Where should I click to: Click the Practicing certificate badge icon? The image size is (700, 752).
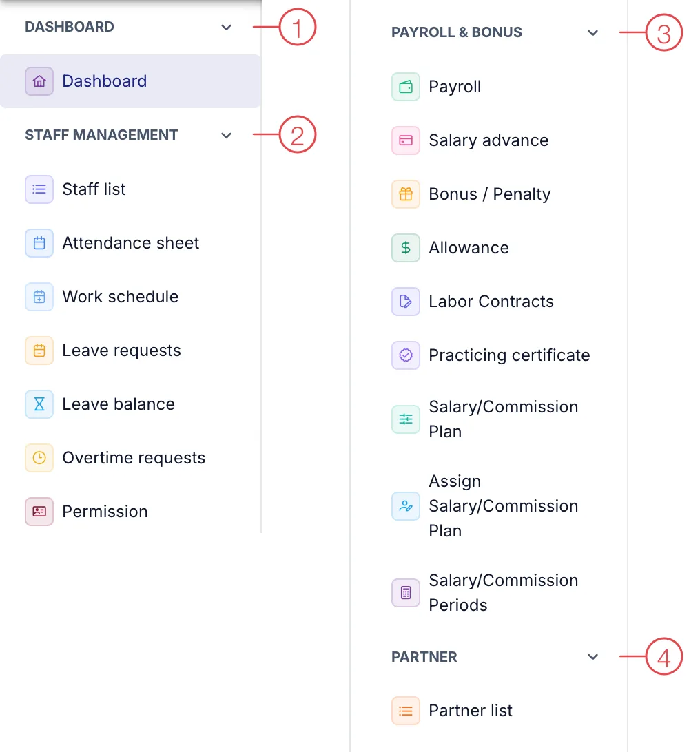(x=406, y=355)
